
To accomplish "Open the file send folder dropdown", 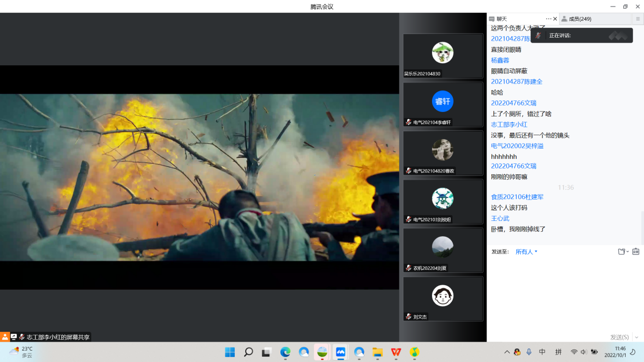I will click(623, 252).
